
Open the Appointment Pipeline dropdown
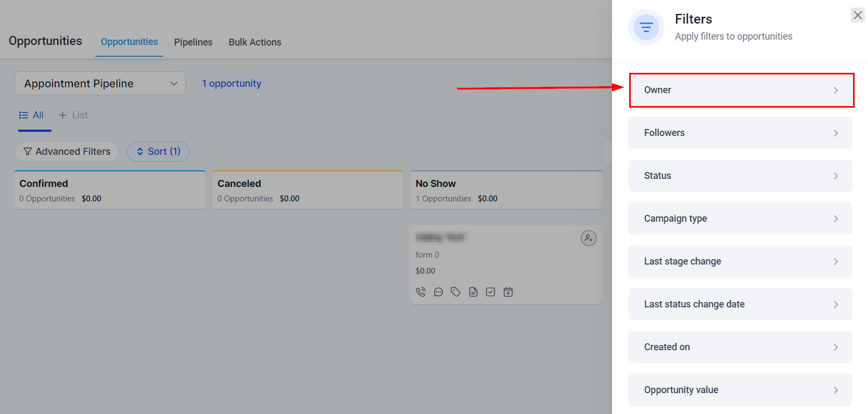click(100, 84)
